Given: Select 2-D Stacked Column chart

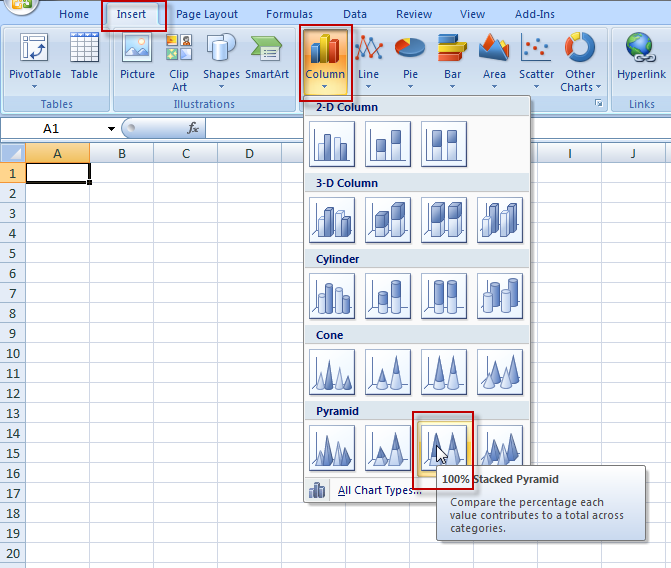Looking at the screenshot, I should [388, 144].
